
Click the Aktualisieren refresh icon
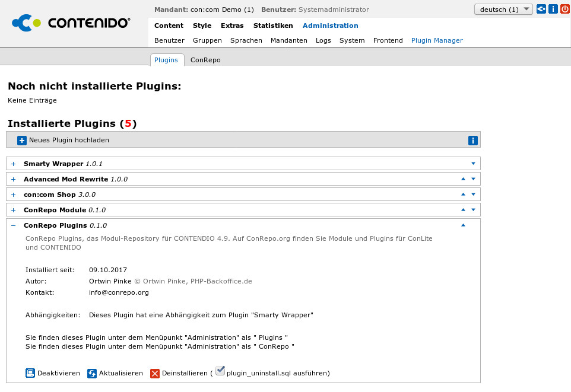click(x=92, y=373)
